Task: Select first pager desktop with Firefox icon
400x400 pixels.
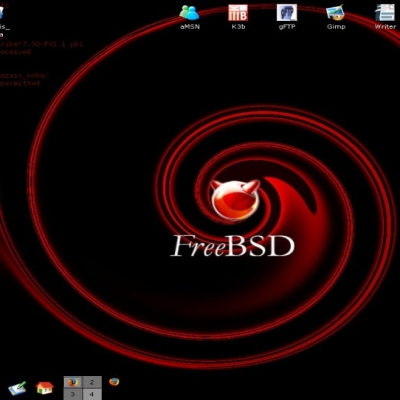Action: (x=73, y=382)
